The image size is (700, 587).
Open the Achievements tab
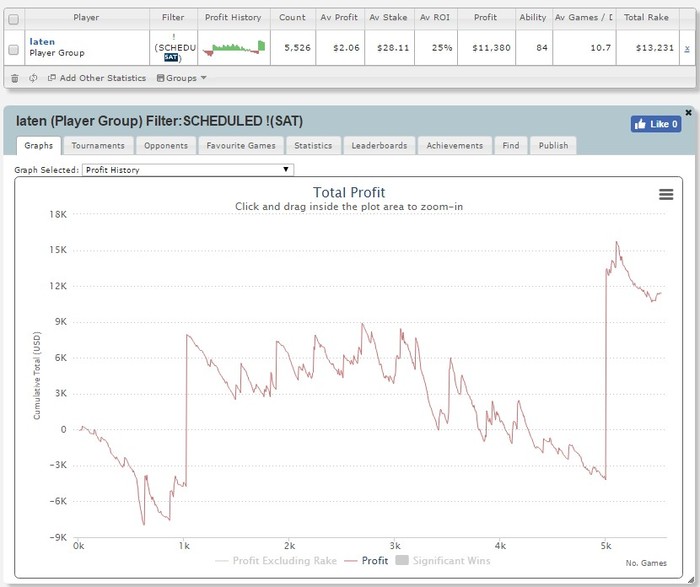pos(454,146)
